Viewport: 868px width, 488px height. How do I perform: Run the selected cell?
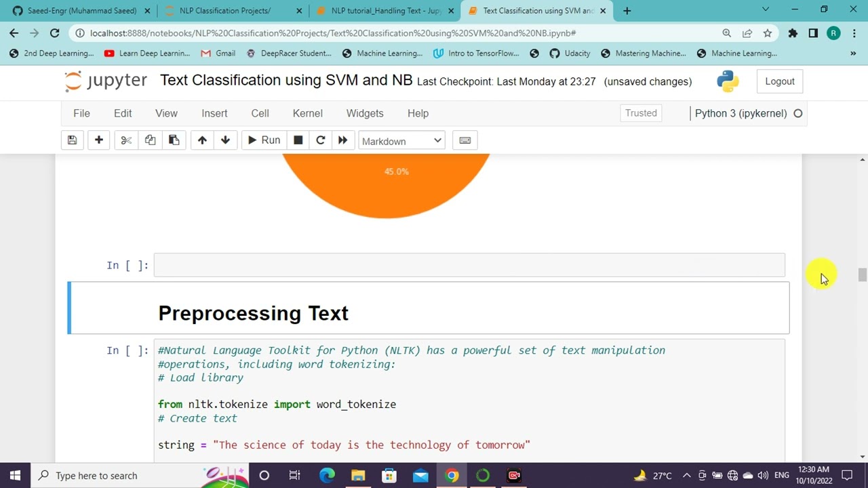[263, 140]
